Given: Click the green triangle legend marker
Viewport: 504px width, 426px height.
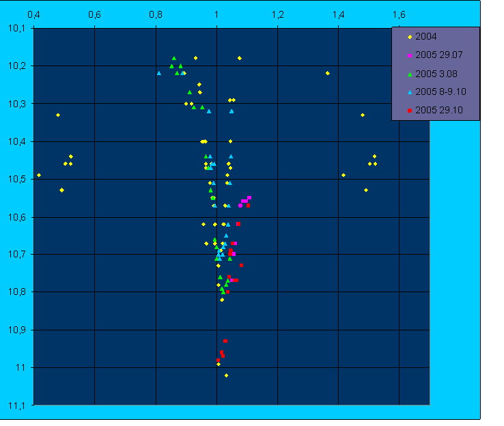Looking at the screenshot, I should 410,74.
